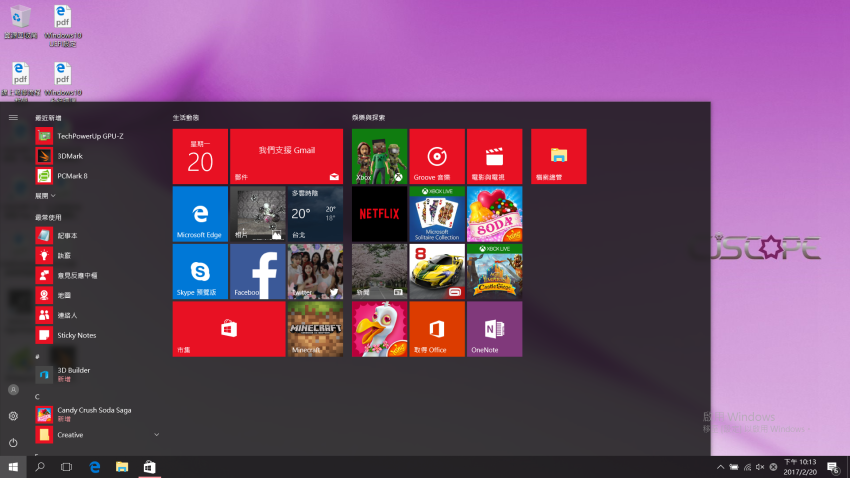This screenshot has width=850, height=478.
Task: Launch the Skype preview tile
Action: tap(200, 272)
